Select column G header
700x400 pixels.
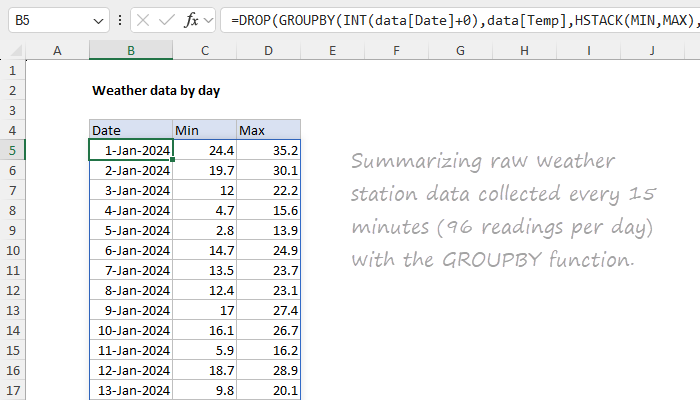[x=460, y=50]
